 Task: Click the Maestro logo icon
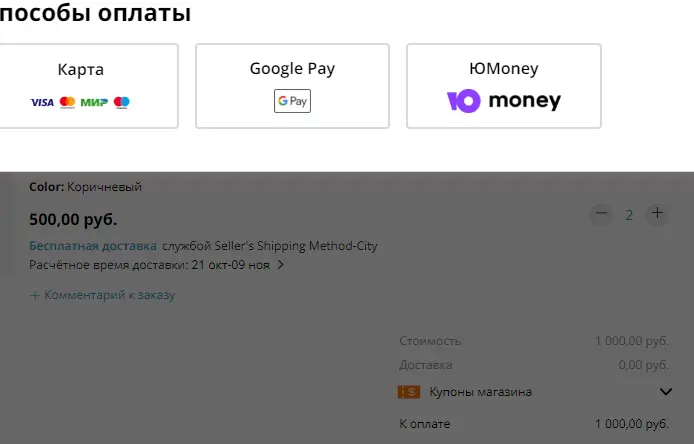tap(122, 102)
